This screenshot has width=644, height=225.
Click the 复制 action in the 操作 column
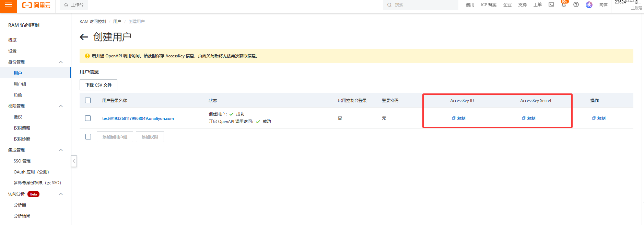(x=599, y=118)
